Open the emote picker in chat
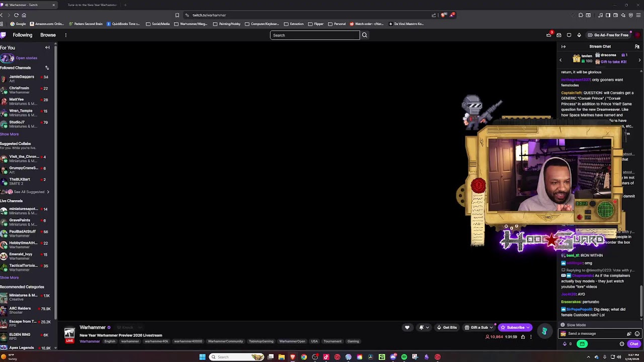Image resolution: width=644 pixels, height=362 pixels. pos(637,334)
